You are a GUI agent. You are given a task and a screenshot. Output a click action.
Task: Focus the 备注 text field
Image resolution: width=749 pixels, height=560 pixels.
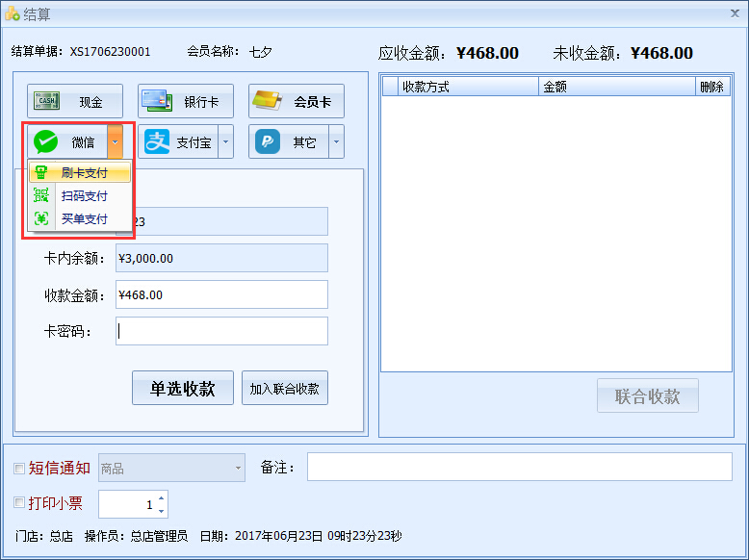pos(519,467)
